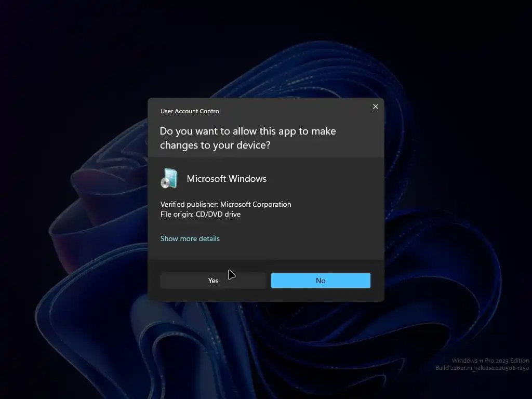532x399 pixels.
Task: Select the Verified publisher: Microsoft Corporation line
Action: (x=225, y=204)
